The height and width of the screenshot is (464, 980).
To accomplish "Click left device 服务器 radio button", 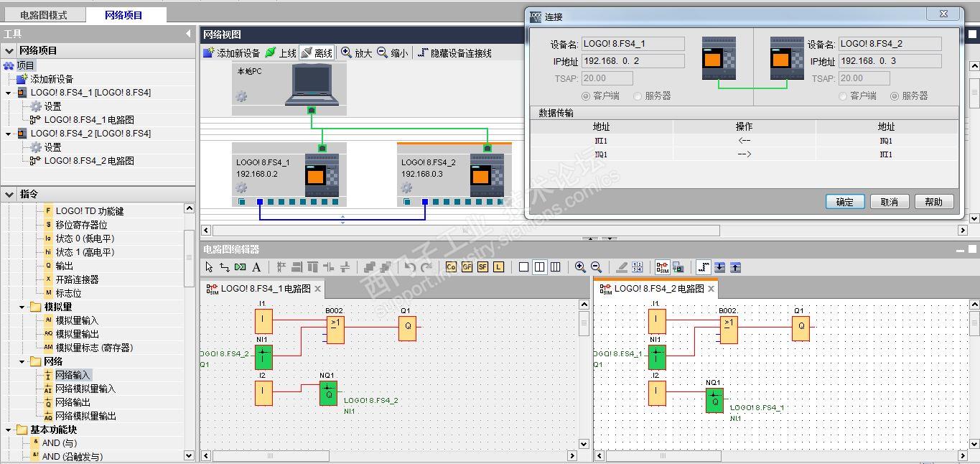I will pos(638,96).
